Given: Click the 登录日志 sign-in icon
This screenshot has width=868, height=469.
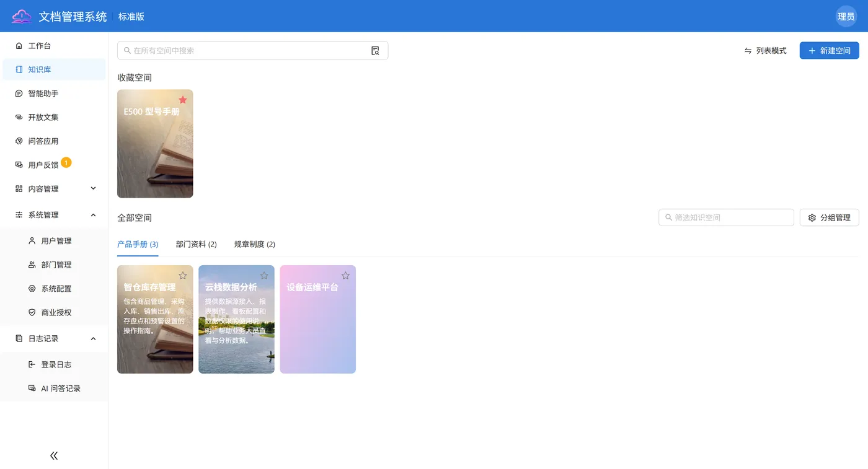Looking at the screenshot, I should click(x=32, y=364).
